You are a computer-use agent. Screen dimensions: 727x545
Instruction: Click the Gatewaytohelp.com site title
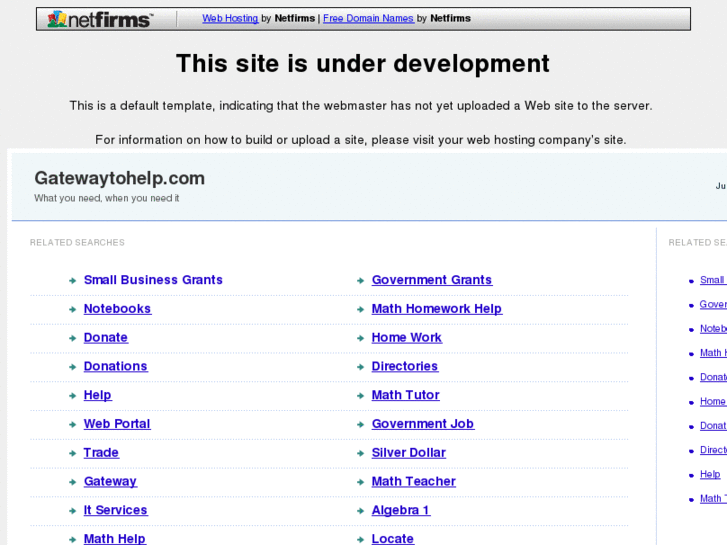tap(120, 178)
